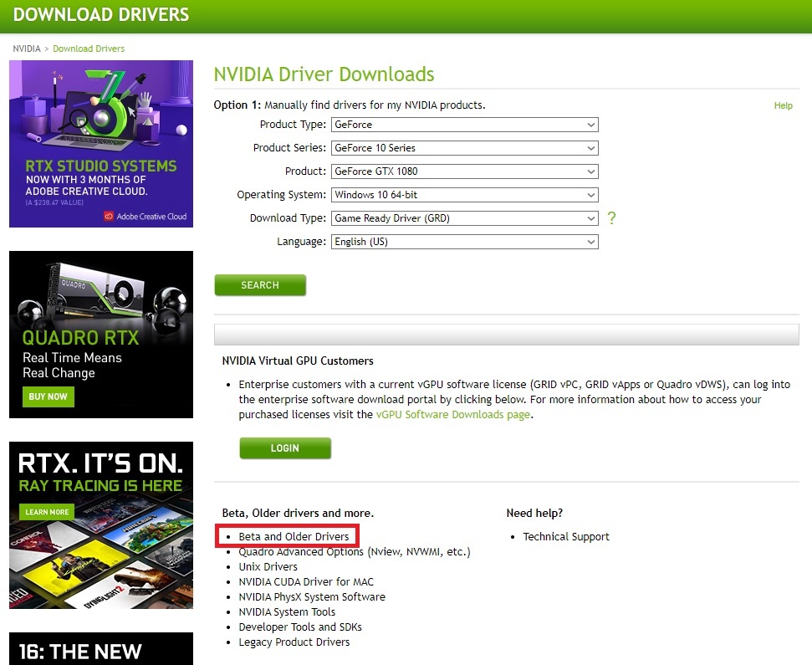Open the Product dropdown showing GeForce GTX 1080
This screenshot has height=665, width=812.
[x=464, y=171]
